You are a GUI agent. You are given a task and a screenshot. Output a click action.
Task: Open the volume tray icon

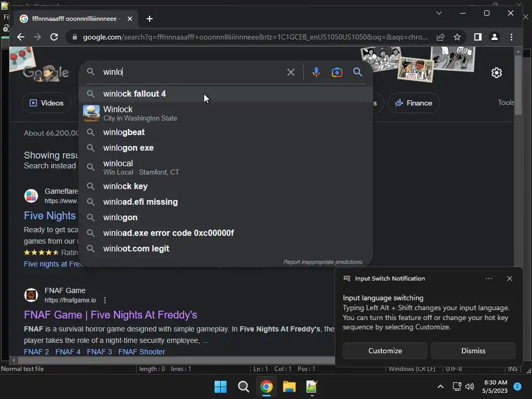(470, 387)
